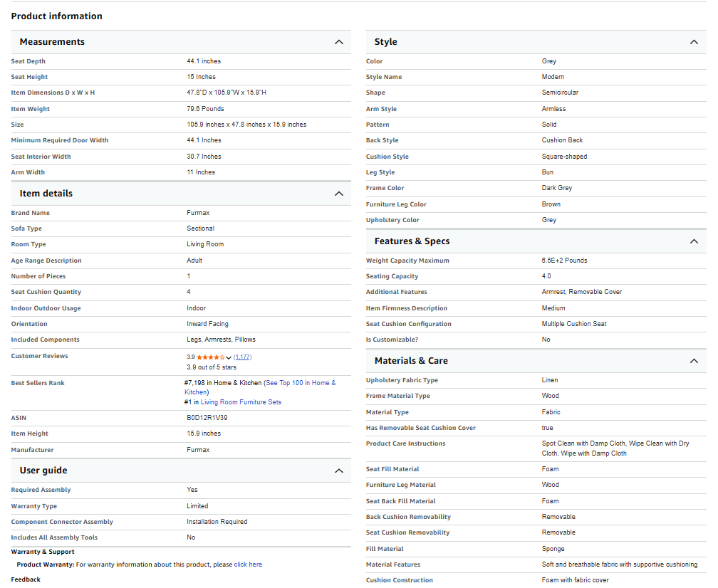718x588 pixels.
Task: Collapse the Measurements section chevron
Action: click(x=339, y=42)
